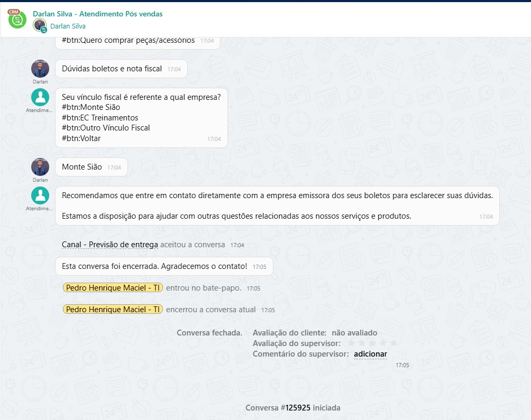Click "adicionar" to add supervisor comment

(370, 354)
